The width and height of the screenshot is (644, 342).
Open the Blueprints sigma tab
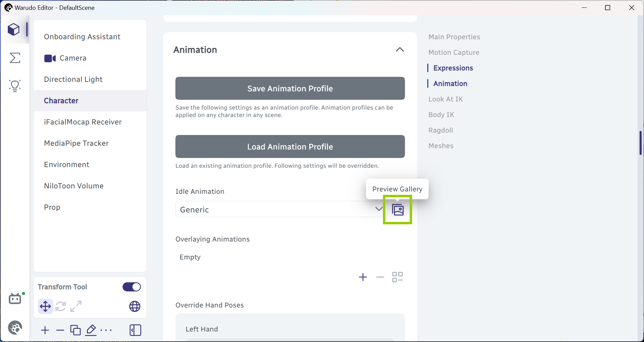pyautogui.click(x=15, y=58)
